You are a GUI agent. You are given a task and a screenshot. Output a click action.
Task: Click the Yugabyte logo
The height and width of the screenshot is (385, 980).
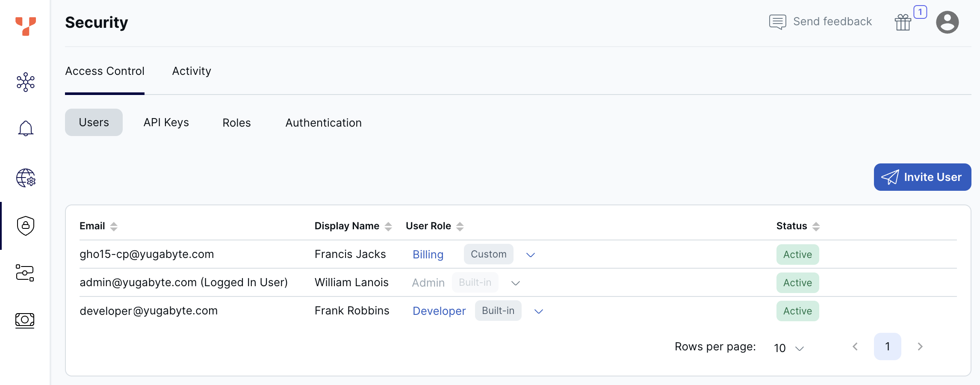[x=25, y=25]
